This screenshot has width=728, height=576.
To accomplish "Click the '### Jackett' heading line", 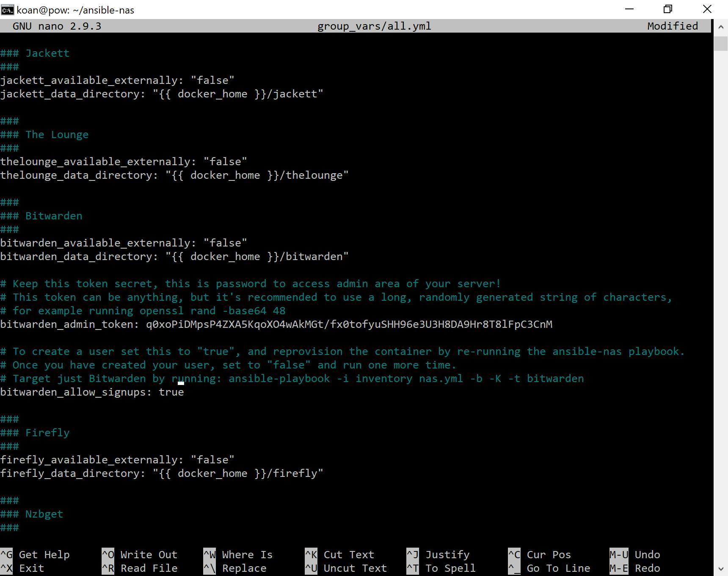I will coord(35,53).
